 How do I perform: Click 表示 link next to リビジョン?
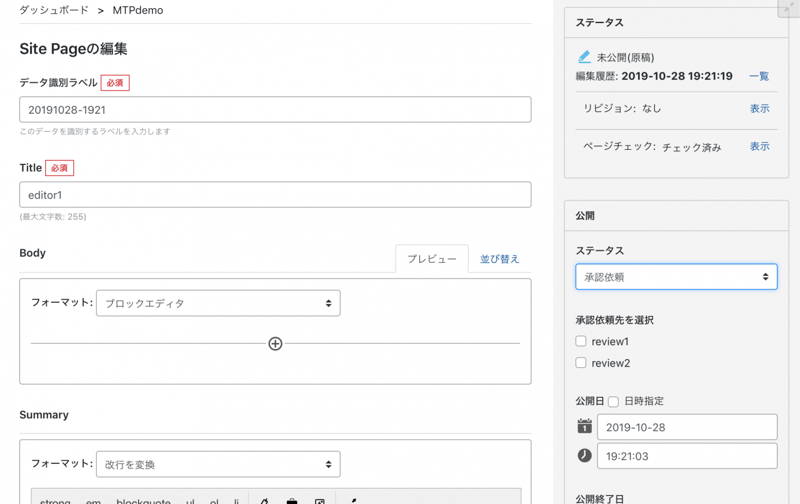pos(759,109)
